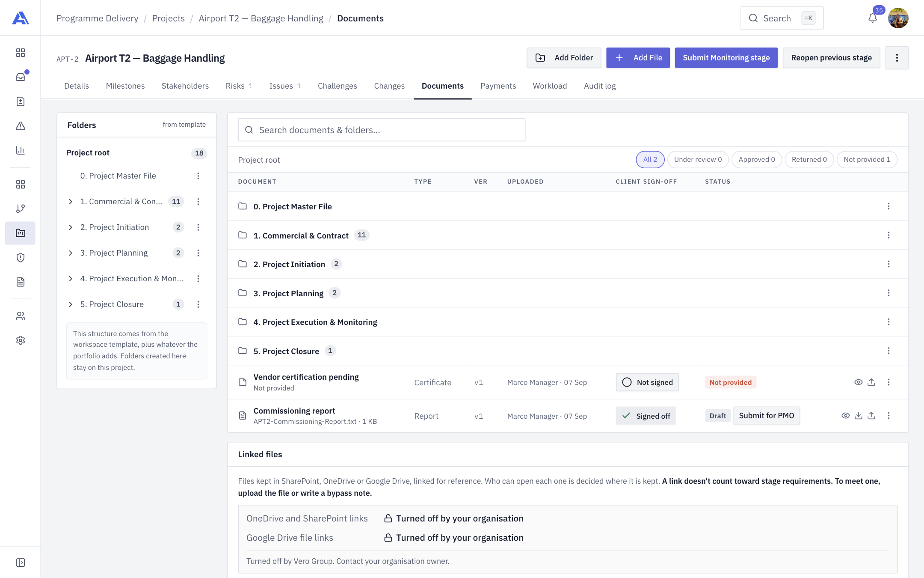Expand 3. Project Planning folder in tree
The height and width of the screenshot is (578, 924).
coord(71,253)
